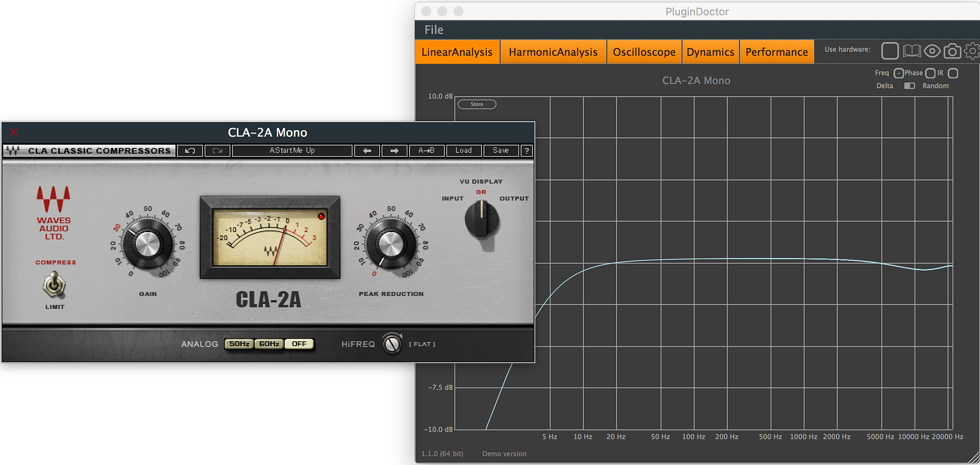Turn Analog noise OFF

point(299,344)
